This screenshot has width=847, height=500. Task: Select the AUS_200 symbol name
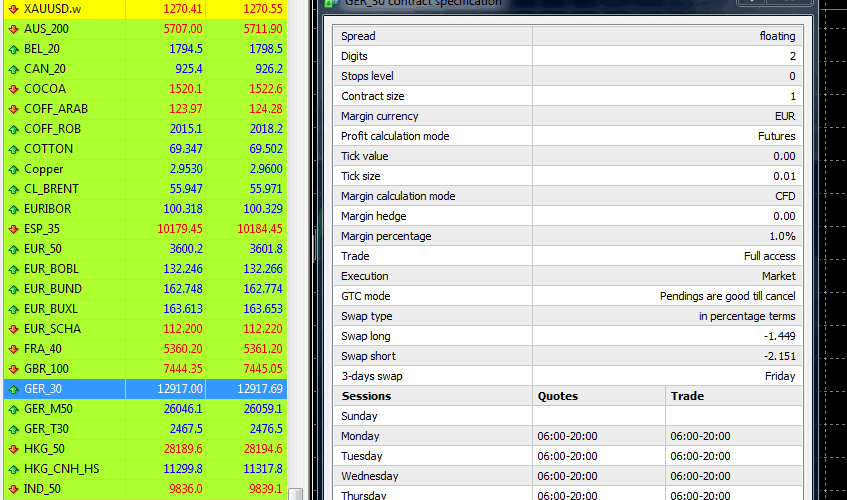46,29
